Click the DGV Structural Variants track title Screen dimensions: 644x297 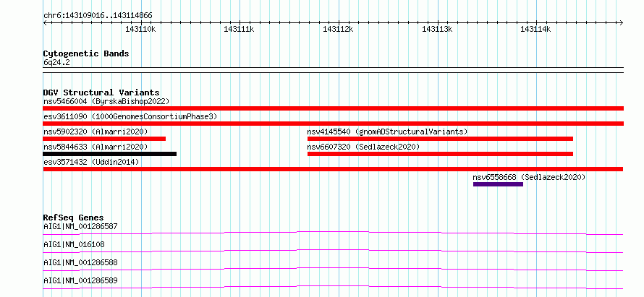(101, 92)
